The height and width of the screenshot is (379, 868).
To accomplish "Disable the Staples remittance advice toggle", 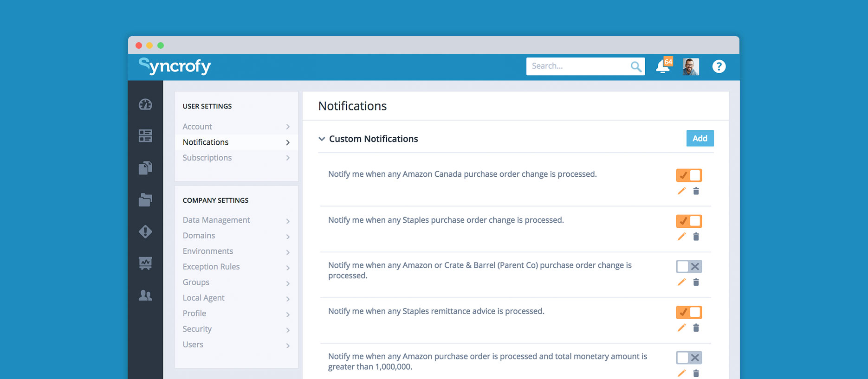I will [x=689, y=312].
